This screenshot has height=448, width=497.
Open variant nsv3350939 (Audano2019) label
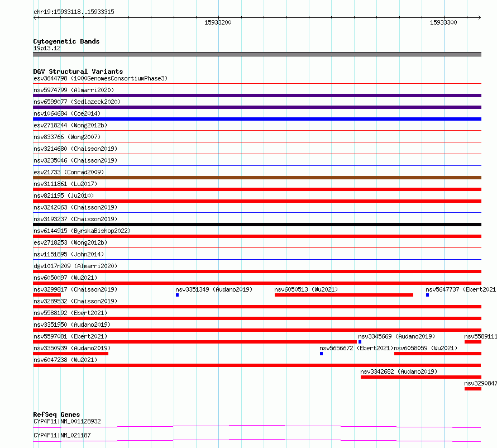coord(72,348)
